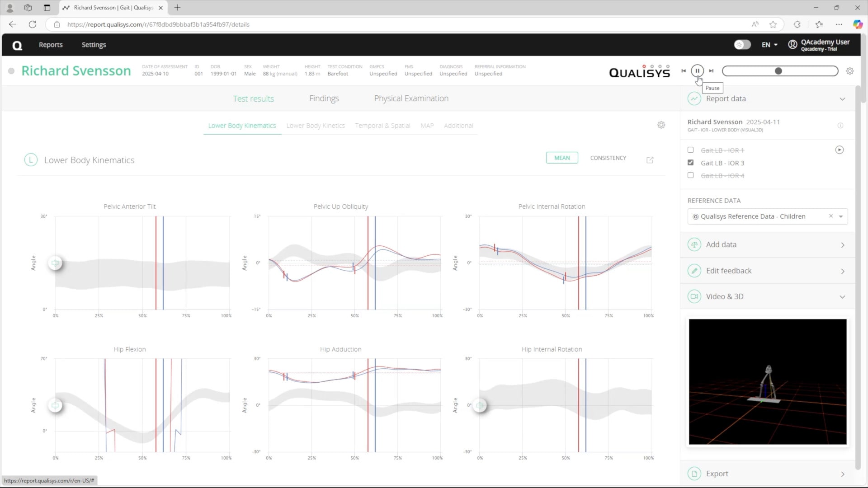Go back with the browser back arrow
The width and height of the screenshot is (868, 488).
[x=13, y=24]
